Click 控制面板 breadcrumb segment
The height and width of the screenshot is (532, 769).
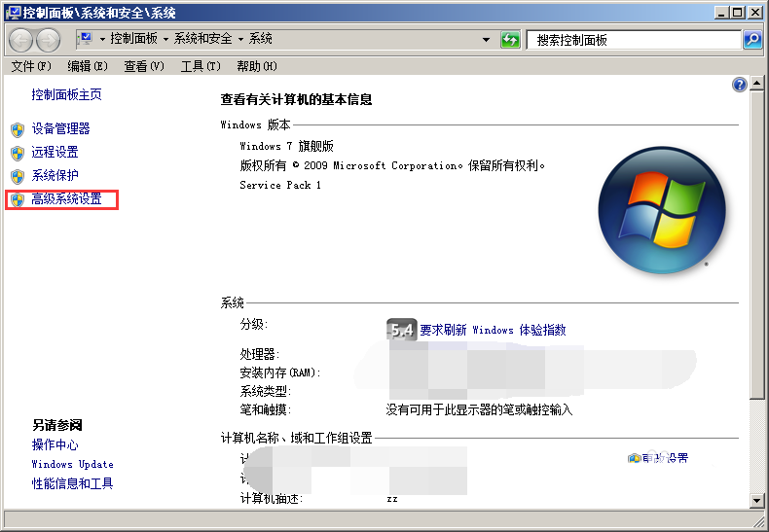point(134,39)
